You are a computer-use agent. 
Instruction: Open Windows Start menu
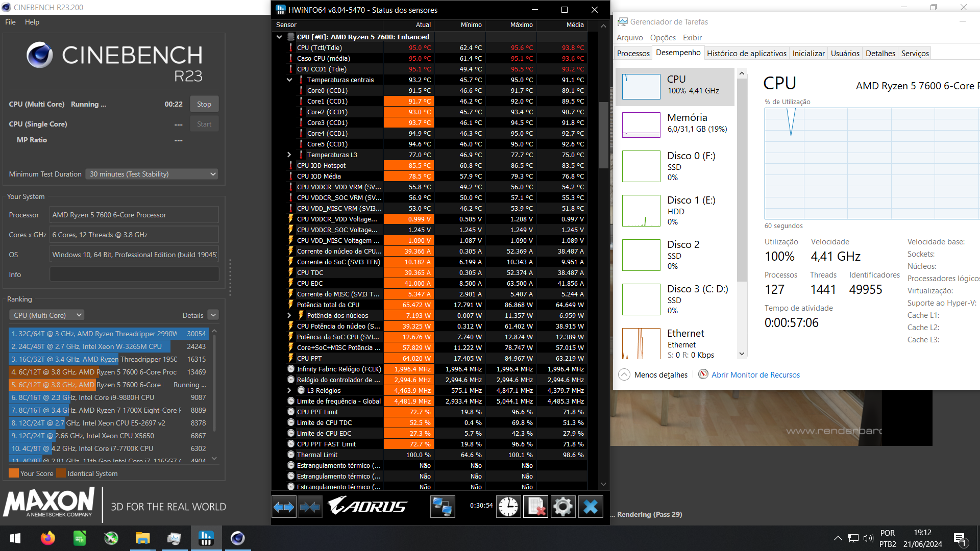[15, 538]
